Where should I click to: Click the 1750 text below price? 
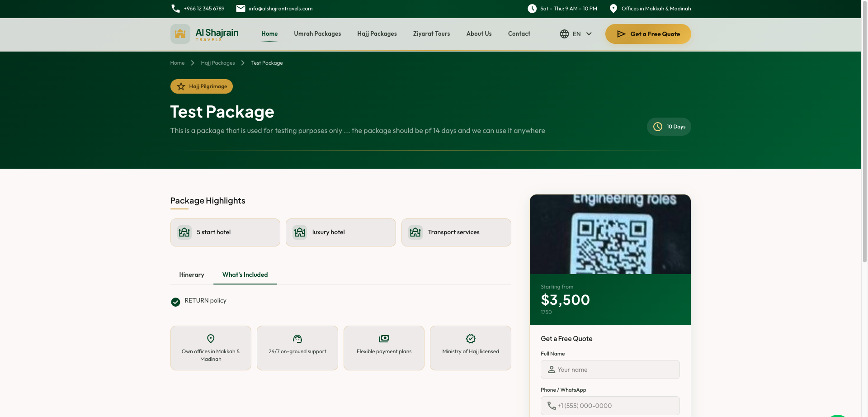pos(546,312)
